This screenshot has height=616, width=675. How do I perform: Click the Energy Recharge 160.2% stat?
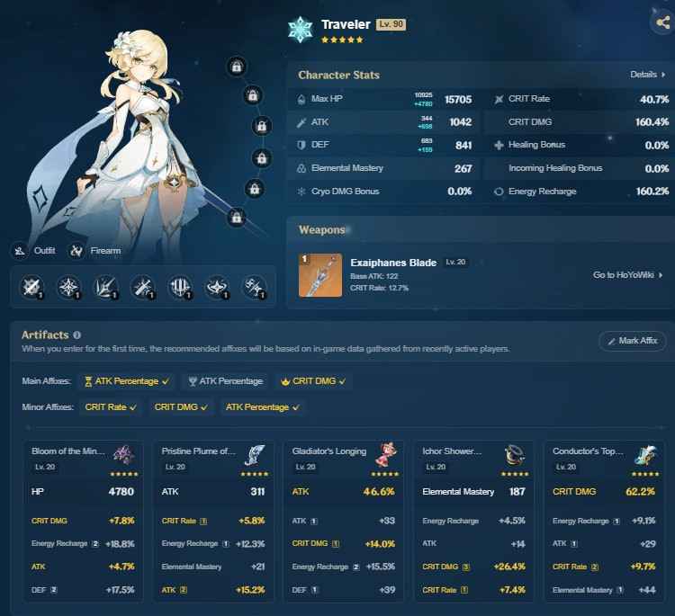(x=580, y=192)
